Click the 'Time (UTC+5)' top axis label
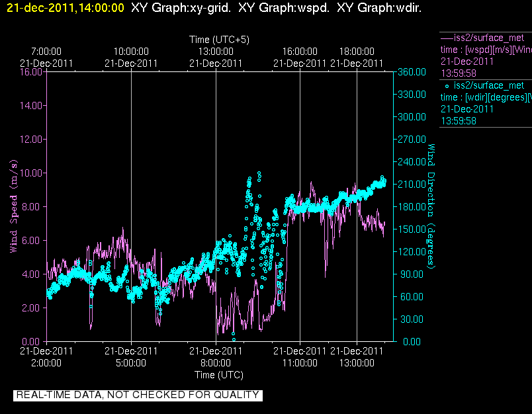 (x=219, y=40)
